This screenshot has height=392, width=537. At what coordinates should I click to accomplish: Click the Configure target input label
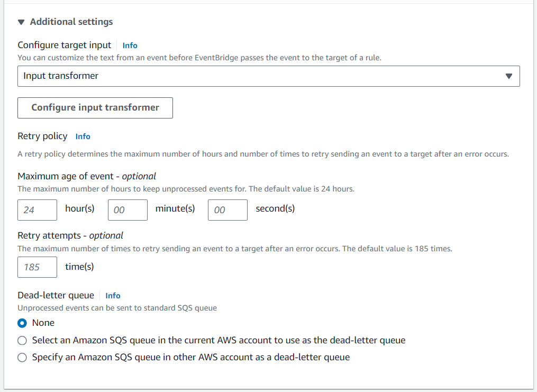click(65, 45)
